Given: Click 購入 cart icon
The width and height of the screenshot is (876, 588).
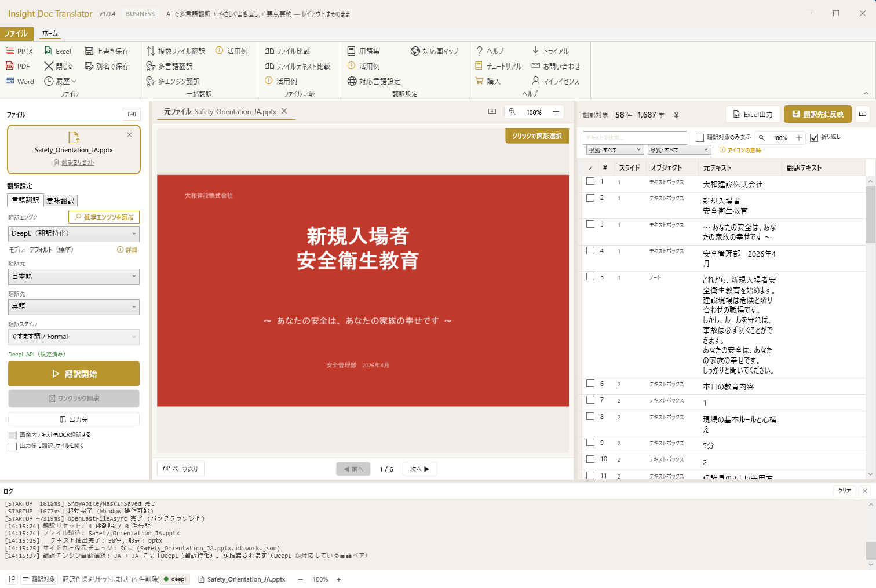Looking at the screenshot, I should pyautogui.click(x=479, y=81).
